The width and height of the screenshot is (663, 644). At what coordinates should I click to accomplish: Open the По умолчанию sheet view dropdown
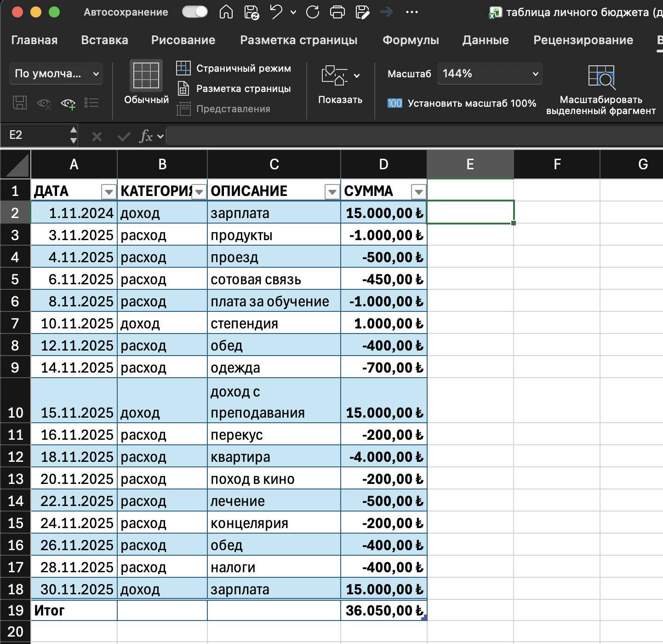click(56, 74)
